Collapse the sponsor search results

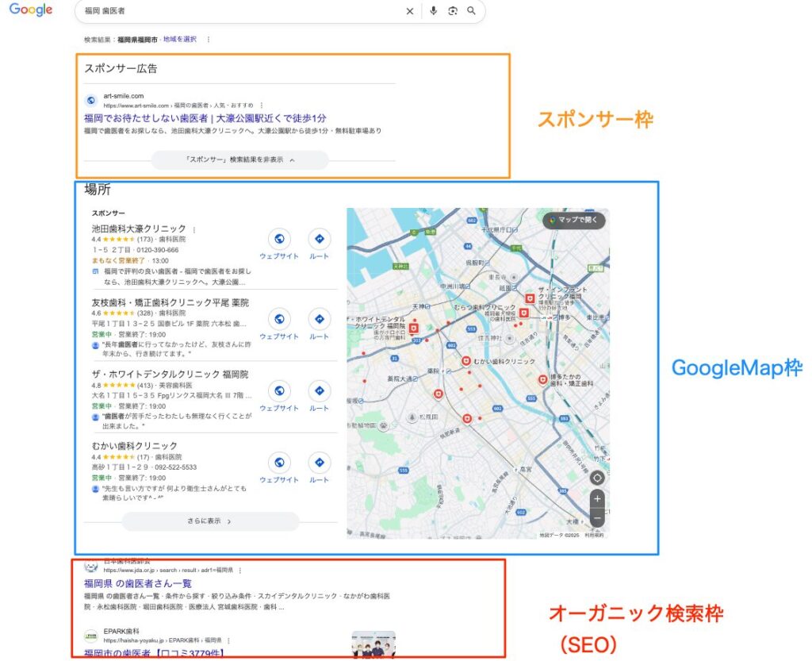[239, 160]
